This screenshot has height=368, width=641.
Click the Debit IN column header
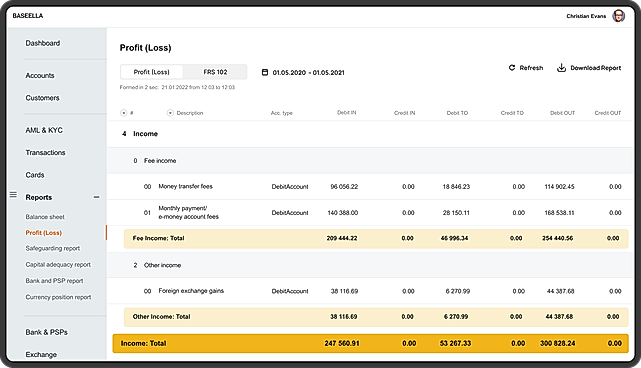[x=347, y=112]
